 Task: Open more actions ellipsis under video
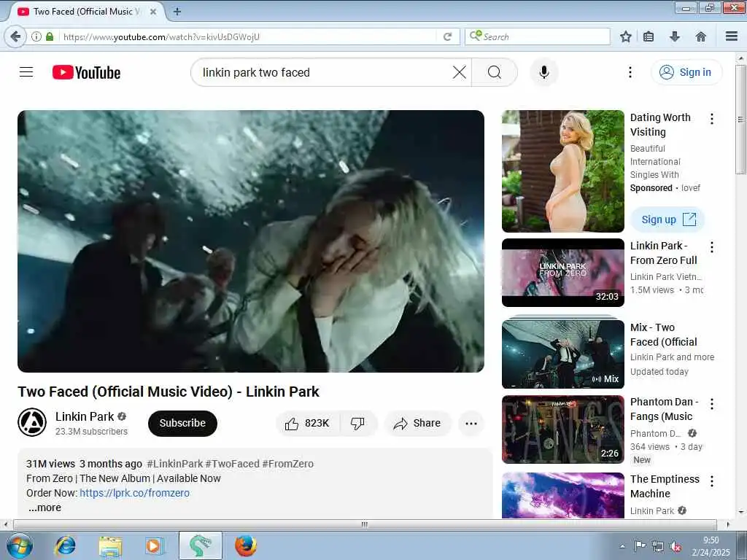coord(471,424)
